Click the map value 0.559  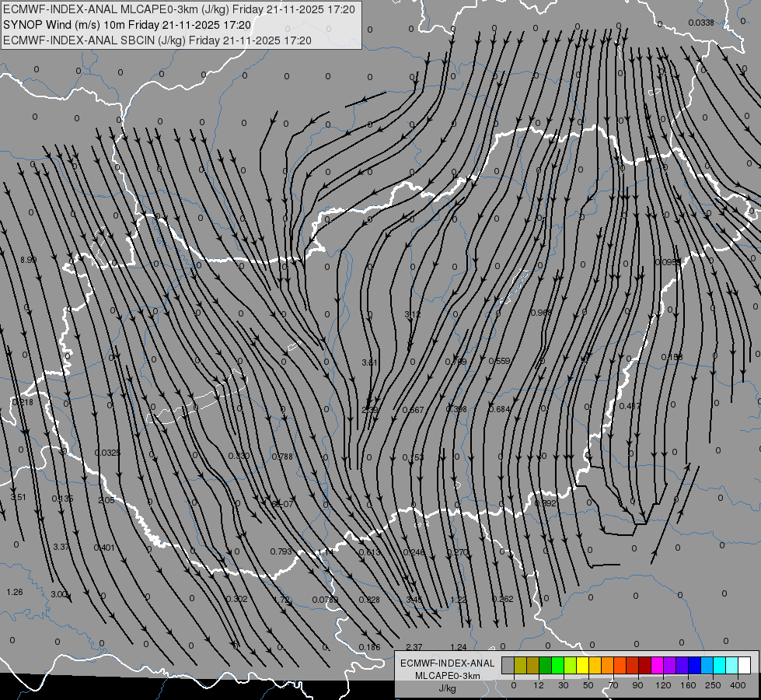coord(499,361)
